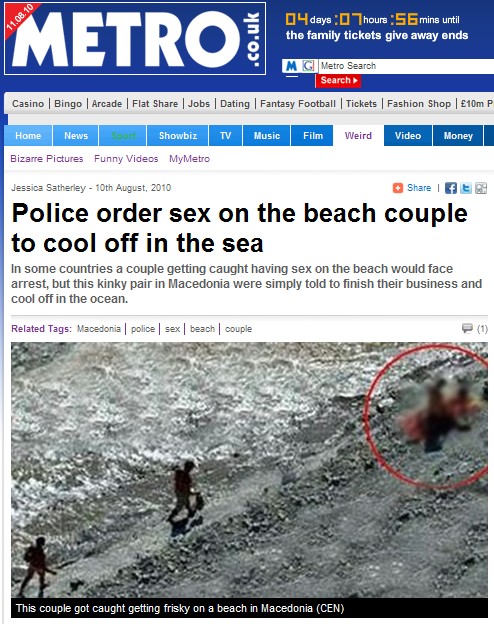The image size is (494, 624).
Task: Open the Funny Videos link
Action: 126,159
